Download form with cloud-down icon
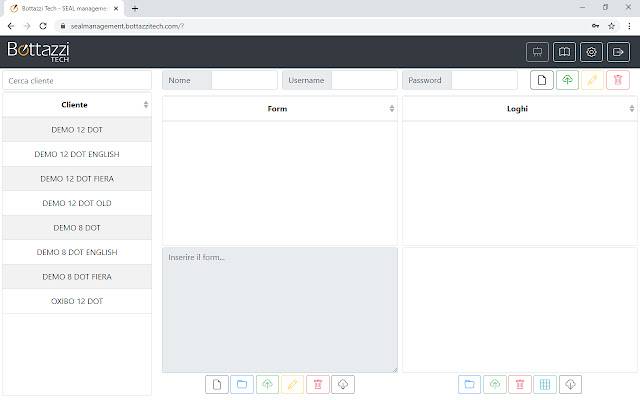The width and height of the screenshot is (640, 400). (343, 384)
